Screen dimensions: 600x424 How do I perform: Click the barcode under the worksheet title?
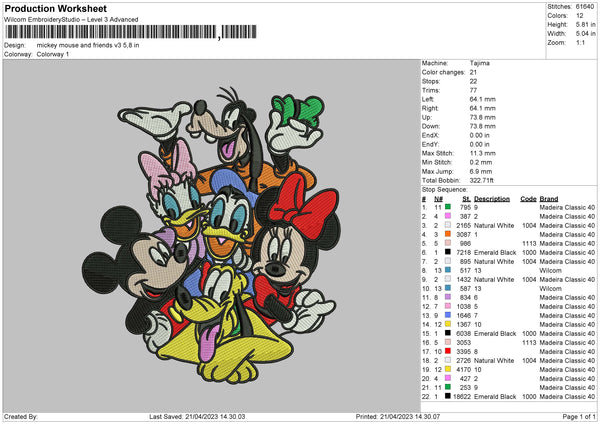(x=131, y=32)
